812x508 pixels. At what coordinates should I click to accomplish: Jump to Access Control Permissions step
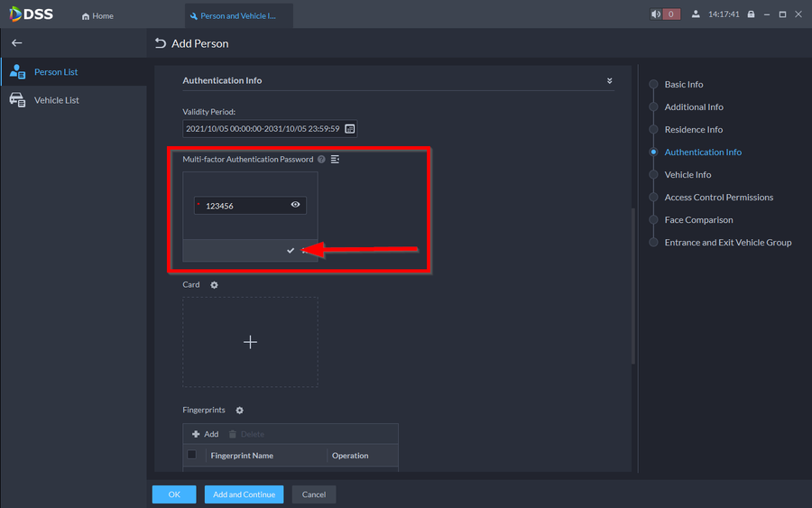point(719,198)
